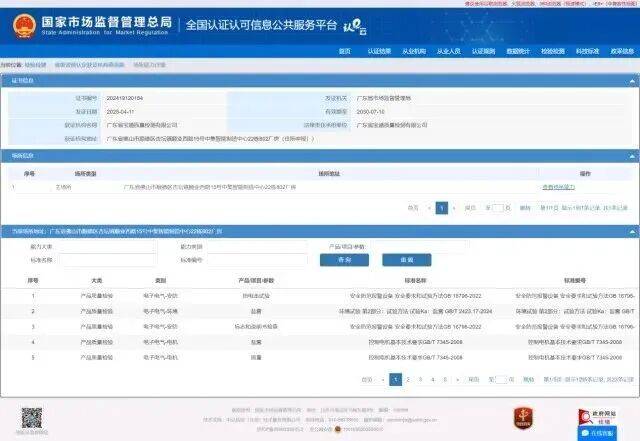Focus the 能力类别 input field
Screen dimensions: 640x441
click(x=257, y=247)
